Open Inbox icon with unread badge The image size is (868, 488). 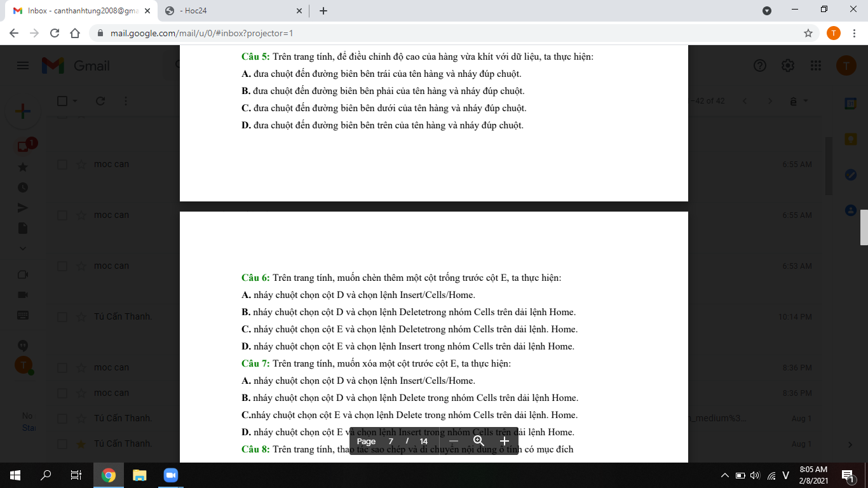point(24,146)
